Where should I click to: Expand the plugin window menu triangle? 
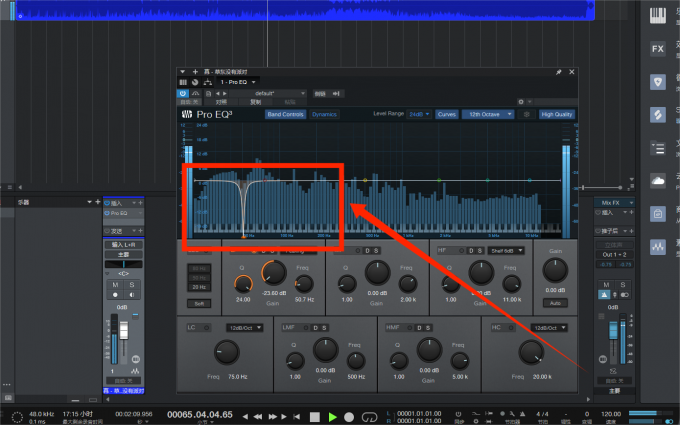click(183, 72)
